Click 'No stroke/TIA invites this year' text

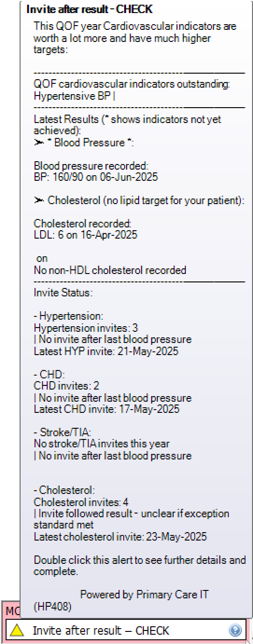click(102, 444)
